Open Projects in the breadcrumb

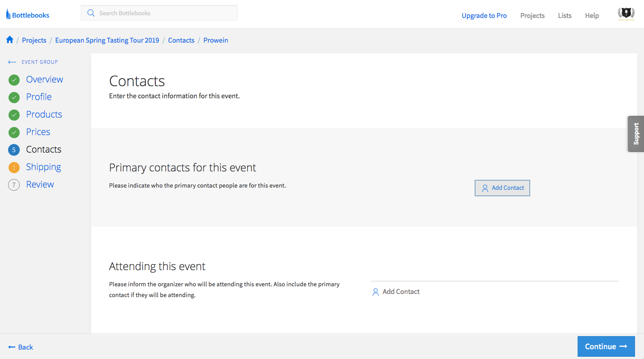pyautogui.click(x=34, y=40)
